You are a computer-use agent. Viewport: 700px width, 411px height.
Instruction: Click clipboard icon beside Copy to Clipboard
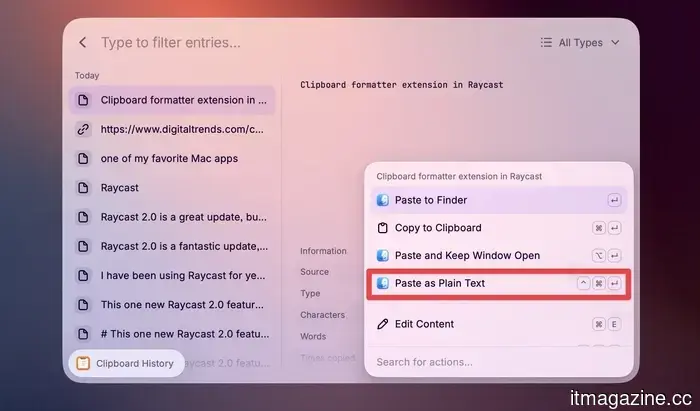pos(383,228)
